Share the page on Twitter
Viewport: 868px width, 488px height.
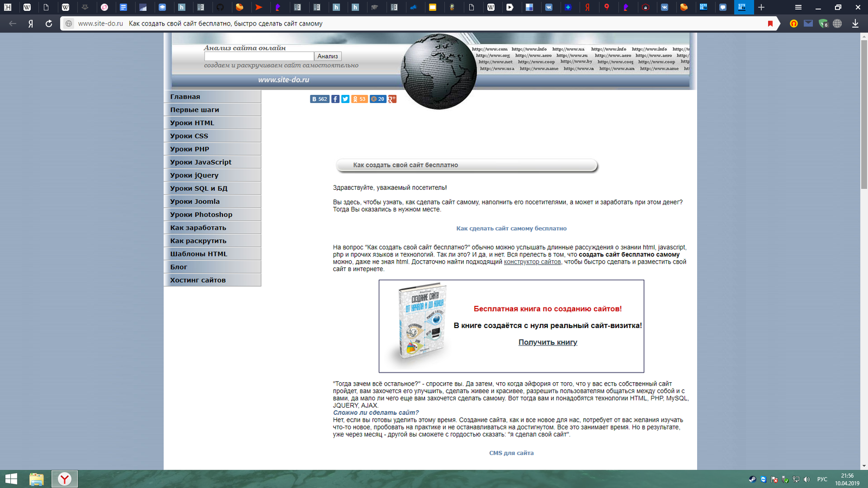tap(345, 99)
